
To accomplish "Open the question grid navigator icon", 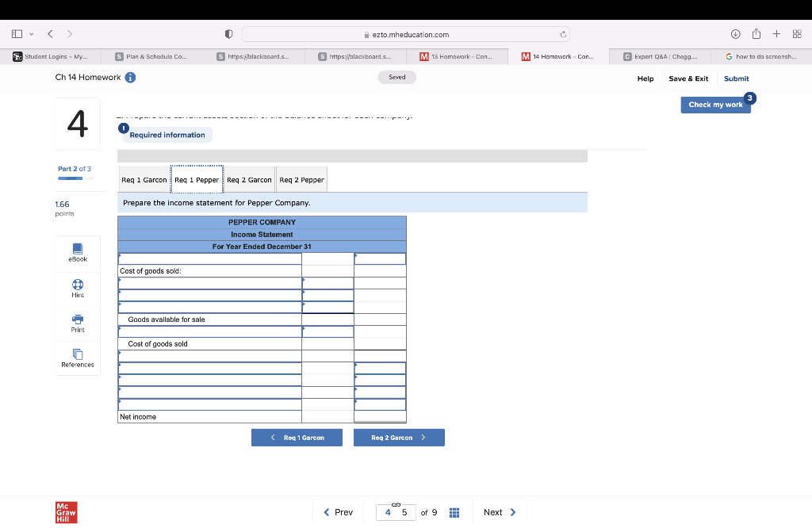I will click(x=454, y=512).
